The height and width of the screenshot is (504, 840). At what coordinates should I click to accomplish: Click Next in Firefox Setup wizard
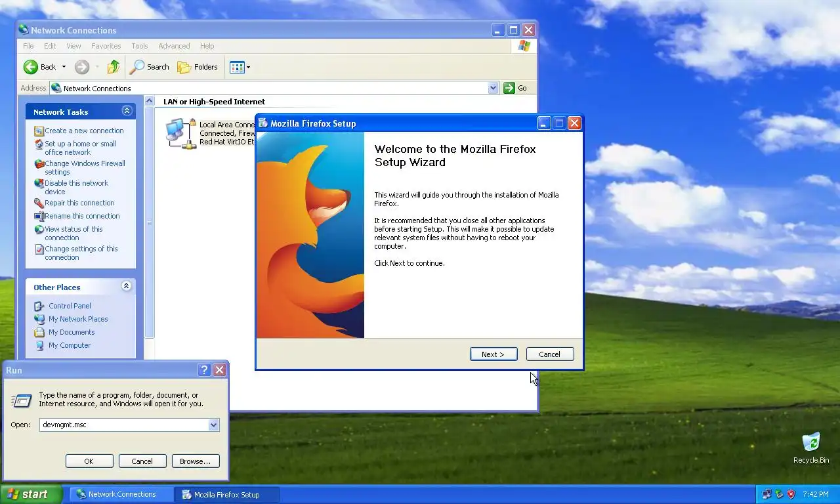tap(493, 354)
